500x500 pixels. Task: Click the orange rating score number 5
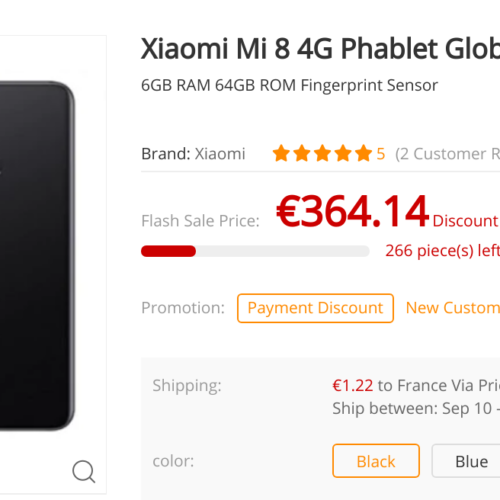(381, 154)
